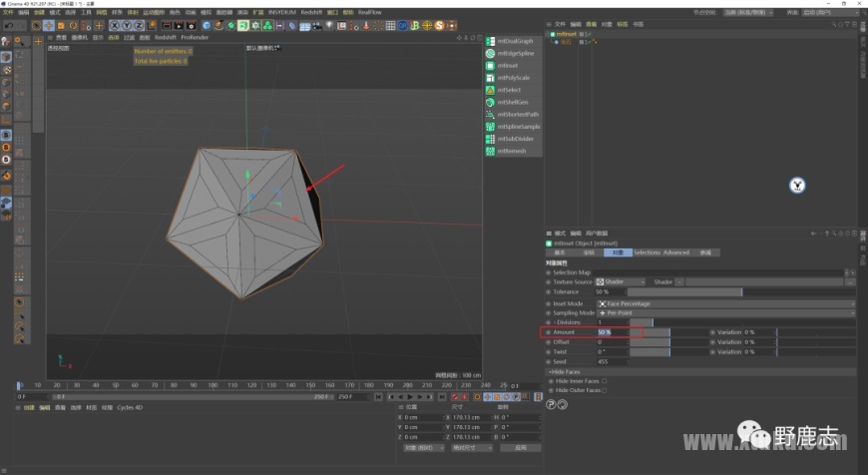
Task: Select the Move tool in top toolbar
Action: (x=49, y=26)
